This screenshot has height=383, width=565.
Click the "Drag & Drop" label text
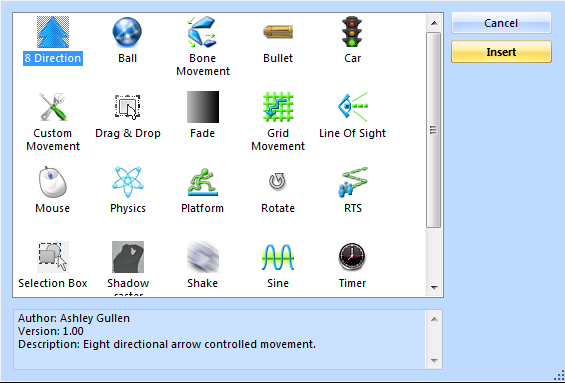pyautogui.click(x=128, y=133)
